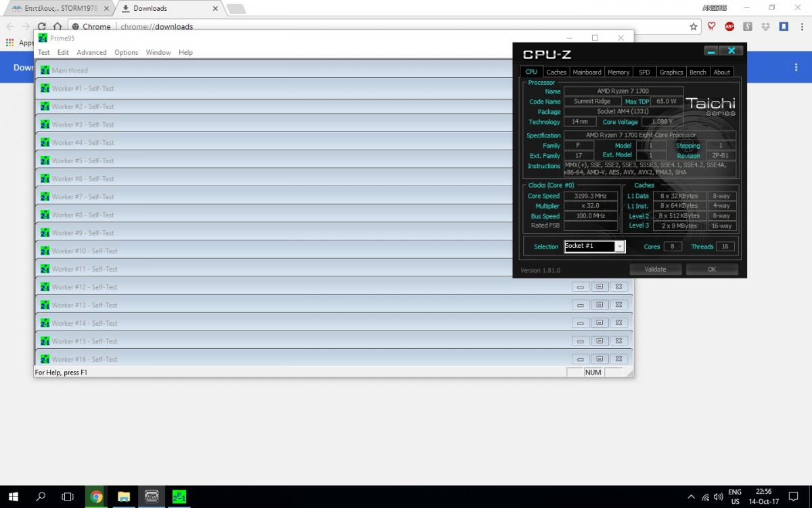Select the CPU tab in CPU-Z

[531, 71]
